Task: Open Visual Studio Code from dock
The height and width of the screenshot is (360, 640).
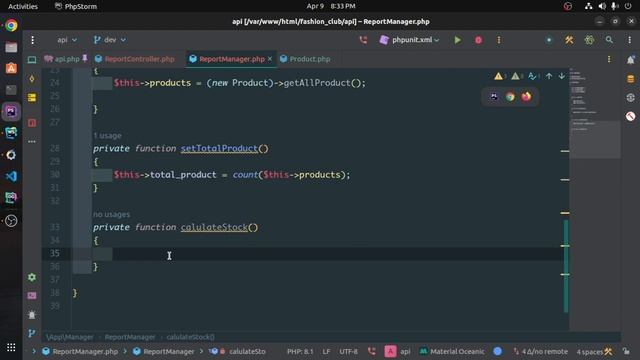Action: tap(11, 176)
